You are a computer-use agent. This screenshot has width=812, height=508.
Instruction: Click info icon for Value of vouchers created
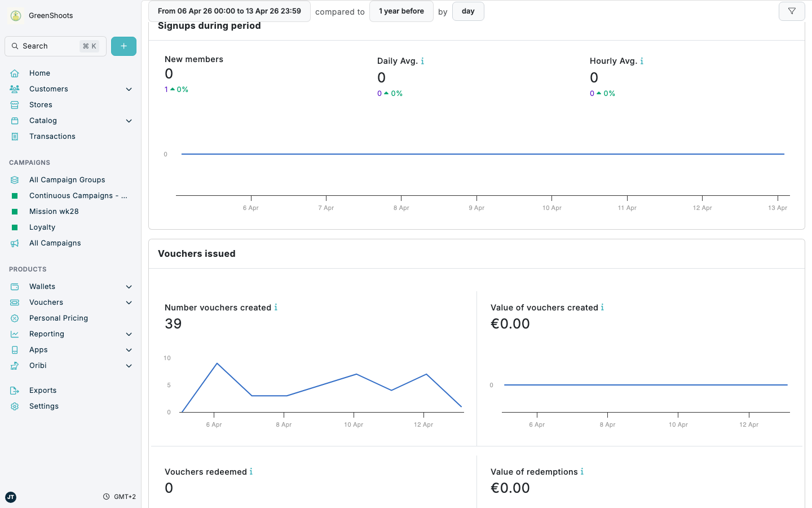click(602, 308)
